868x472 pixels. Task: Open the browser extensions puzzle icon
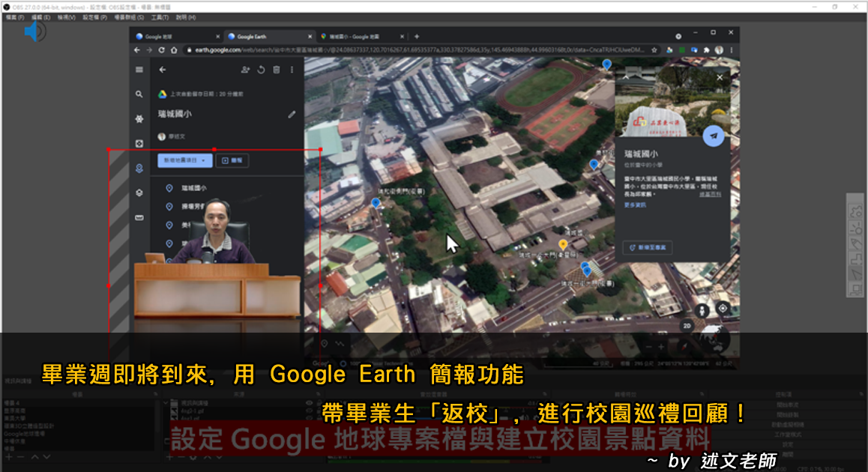pyautogui.click(x=706, y=49)
